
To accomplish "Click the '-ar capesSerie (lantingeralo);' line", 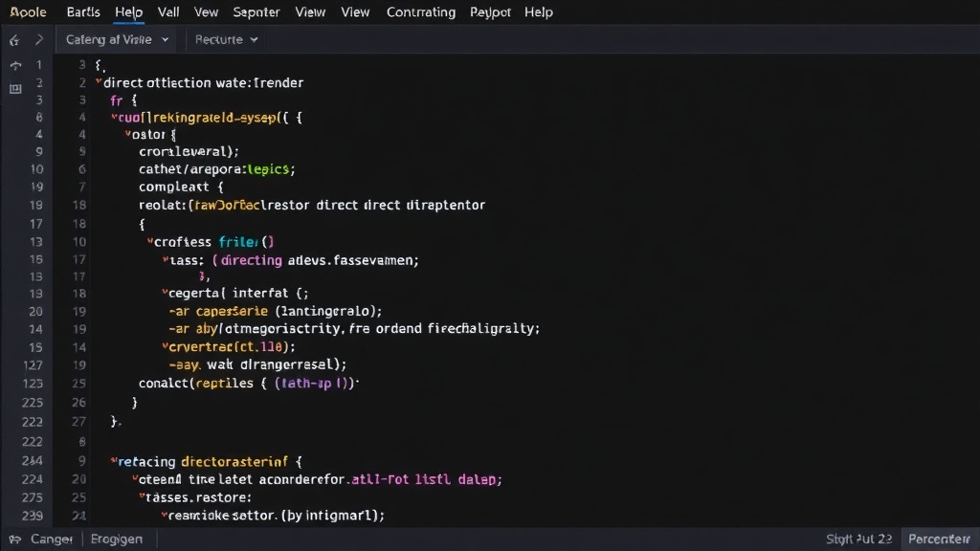I will tap(275, 311).
